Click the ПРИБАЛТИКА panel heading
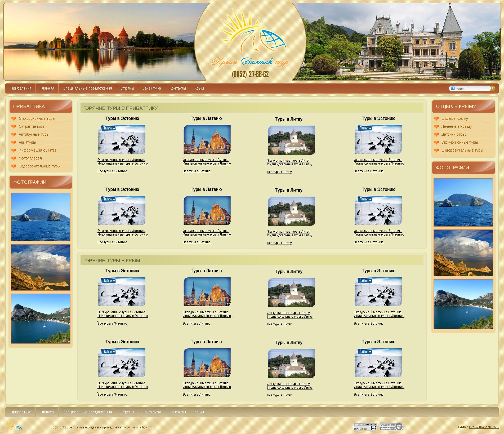This screenshot has height=434, width=504. 29,107
